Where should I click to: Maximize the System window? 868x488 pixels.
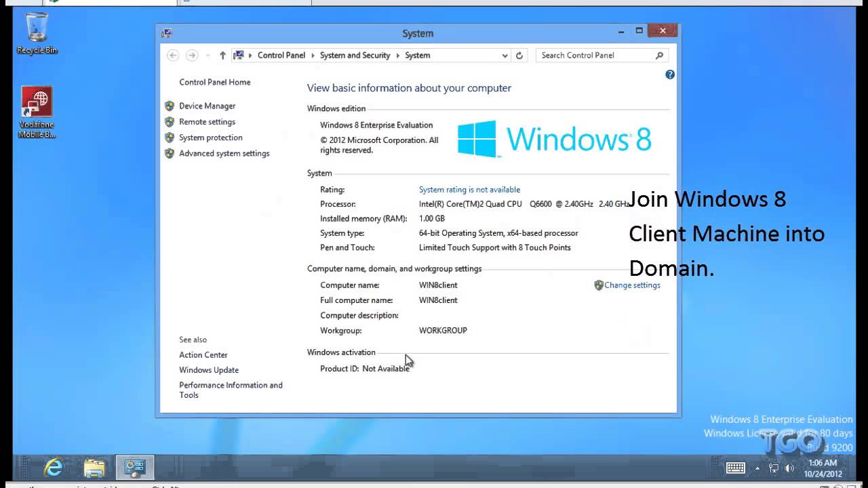(639, 31)
